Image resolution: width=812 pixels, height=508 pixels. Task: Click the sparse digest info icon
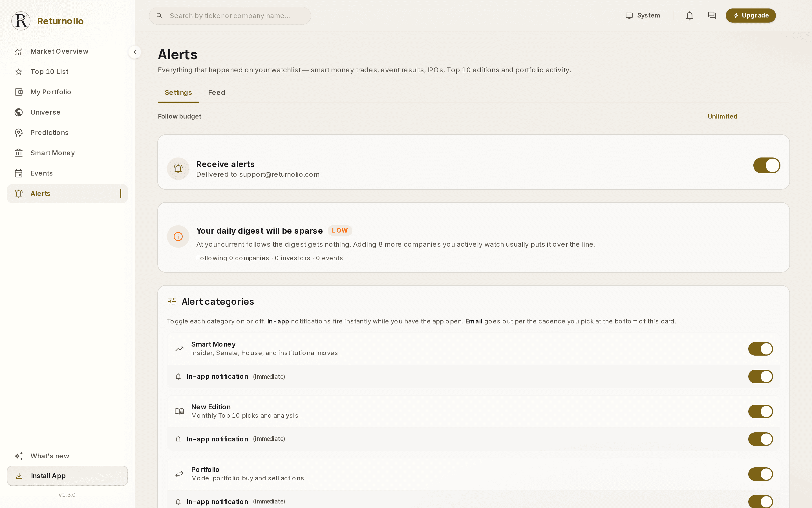[178, 237]
